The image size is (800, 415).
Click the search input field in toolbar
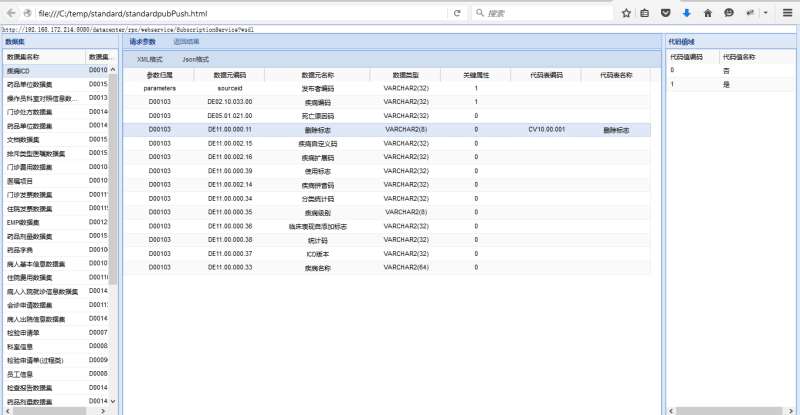click(x=540, y=14)
